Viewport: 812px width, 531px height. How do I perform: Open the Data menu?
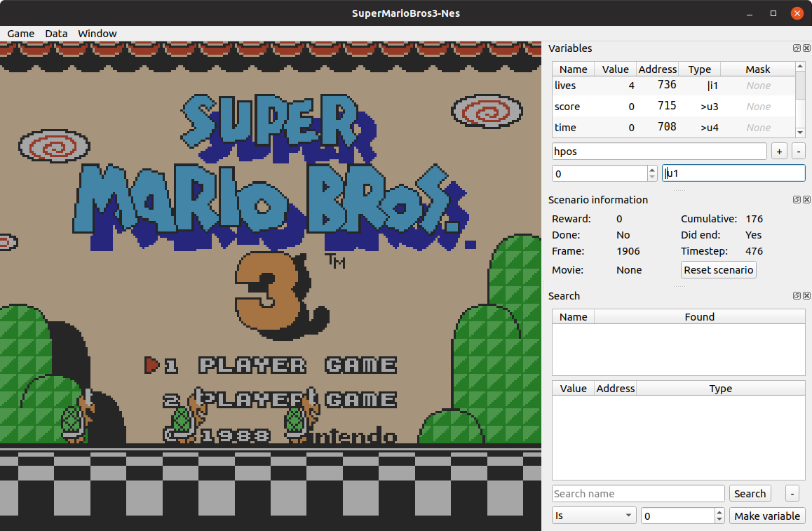coord(56,34)
